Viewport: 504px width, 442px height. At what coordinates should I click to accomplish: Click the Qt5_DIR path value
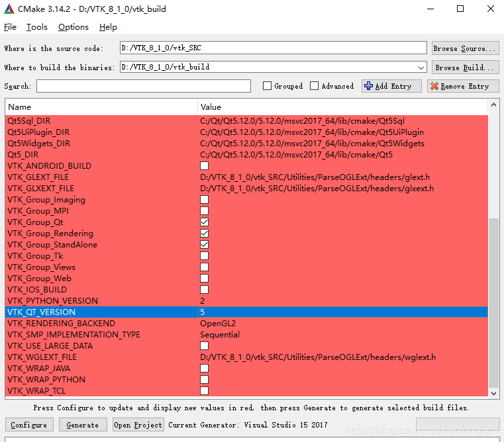point(296,155)
